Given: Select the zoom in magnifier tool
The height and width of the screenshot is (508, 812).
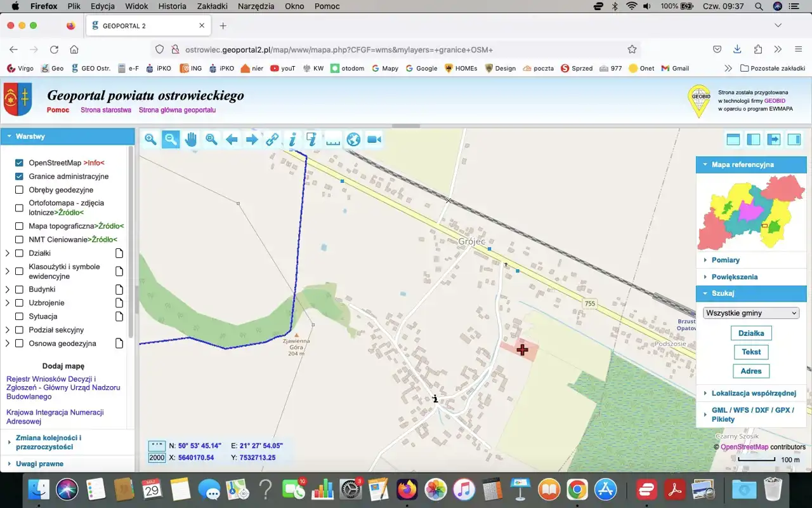Looking at the screenshot, I should 150,140.
